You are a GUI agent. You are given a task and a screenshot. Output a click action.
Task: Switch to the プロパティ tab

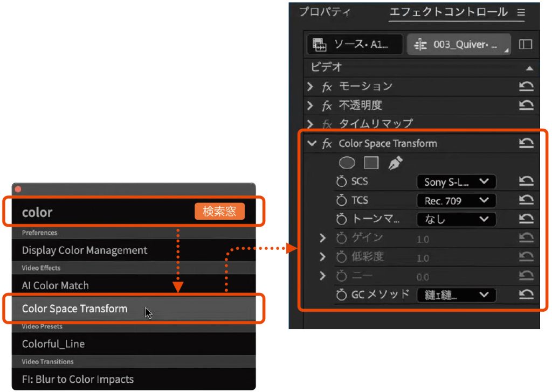coord(325,12)
